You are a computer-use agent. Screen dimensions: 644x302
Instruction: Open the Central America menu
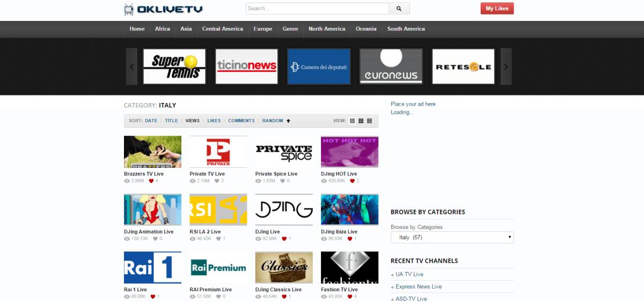click(x=223, y=29)
